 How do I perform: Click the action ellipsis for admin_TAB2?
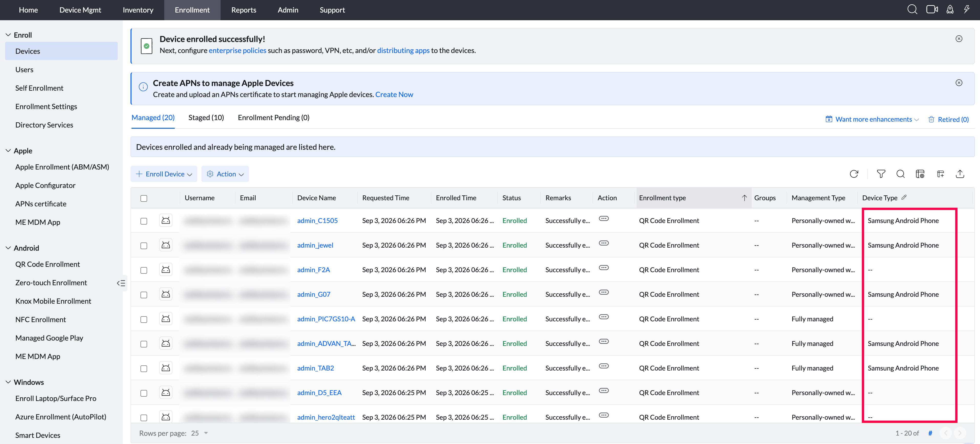(604, 366)
